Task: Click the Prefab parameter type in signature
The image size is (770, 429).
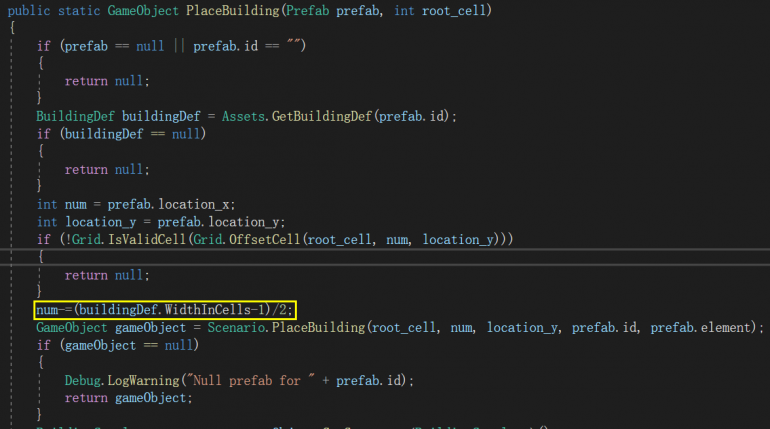Action: [x=307, y=10]
